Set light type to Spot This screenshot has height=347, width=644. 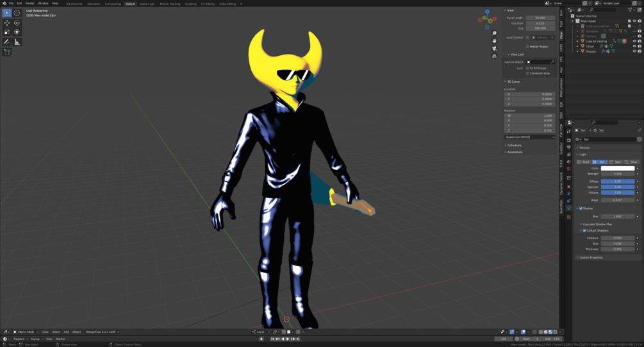616,162
